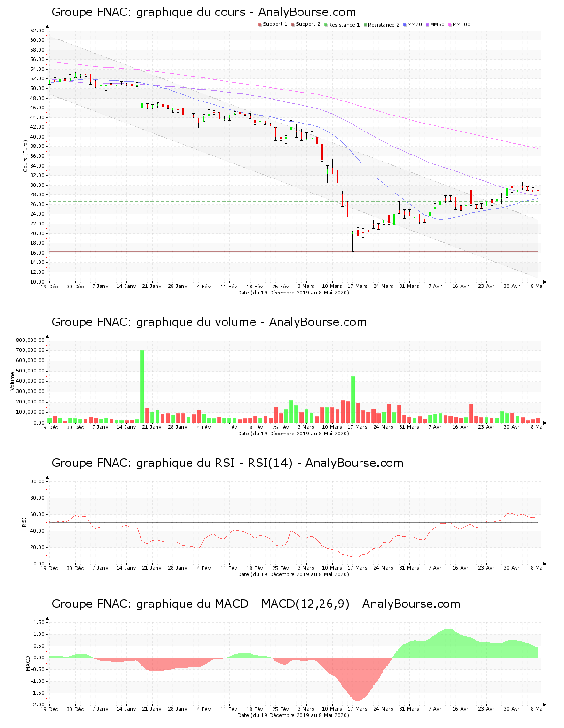Click the MM100 magenta legend square
Image resolution: width=564 pixels, height=728 pixels.
(x=450, y=25)
